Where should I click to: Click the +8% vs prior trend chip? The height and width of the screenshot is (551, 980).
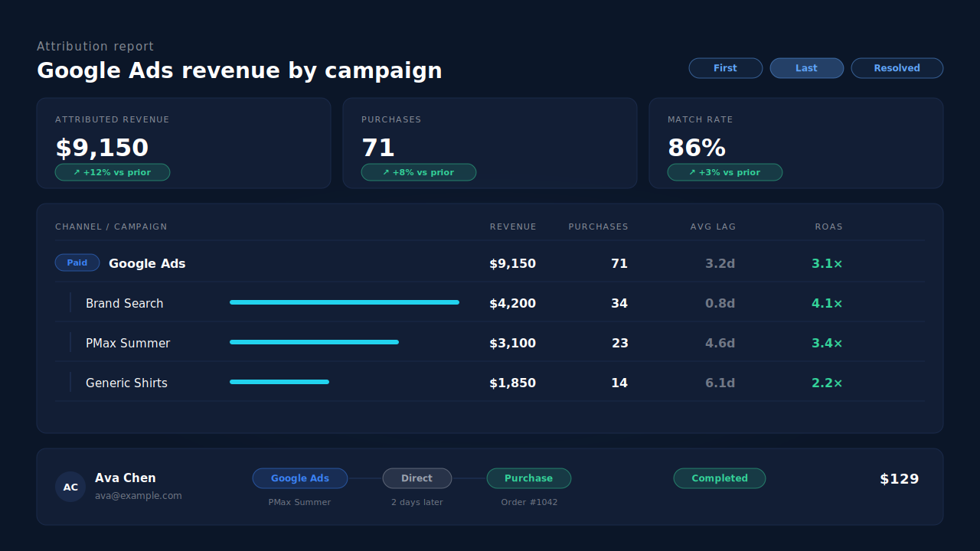tap(419, 172)
